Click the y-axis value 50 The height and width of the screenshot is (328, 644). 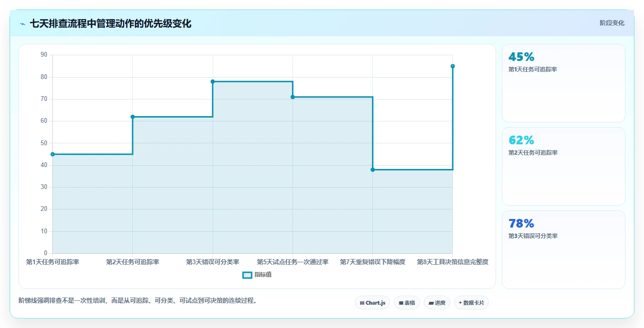coord(44,143)
